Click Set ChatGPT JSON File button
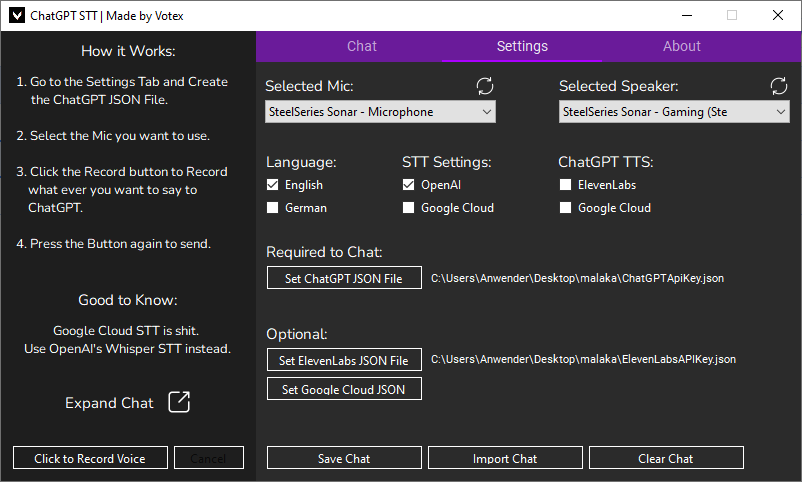 point(344,278)
